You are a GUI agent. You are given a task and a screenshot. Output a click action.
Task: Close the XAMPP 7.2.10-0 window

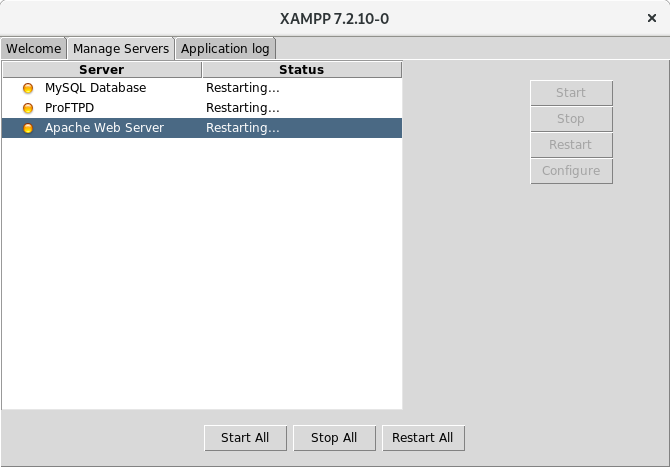(652, 18)
